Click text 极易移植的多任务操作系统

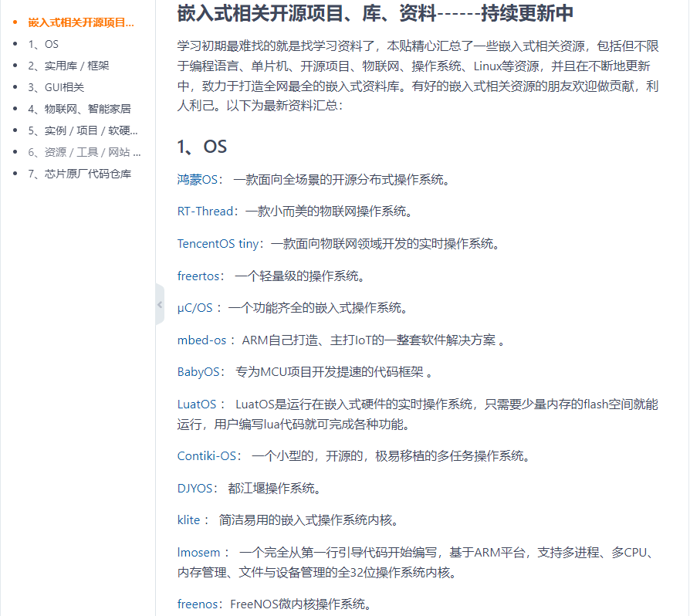(453, 456)
